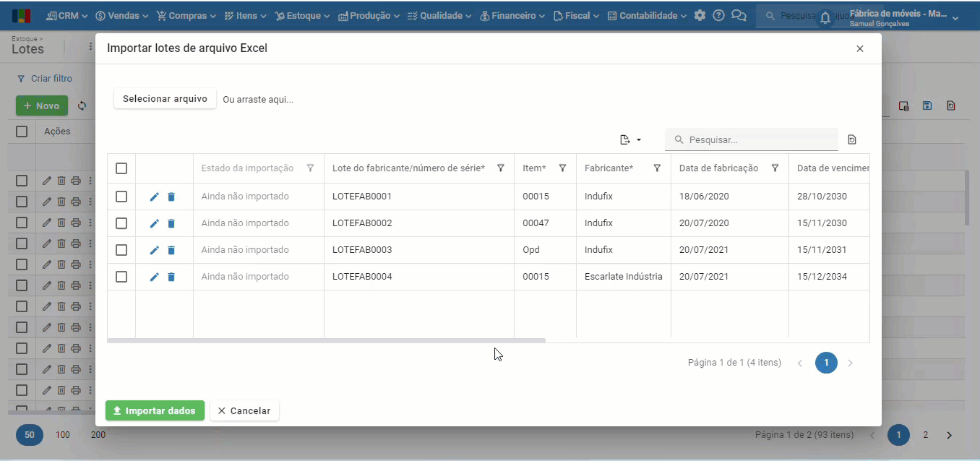The width and height of the screenshot is (980, 461).
Task: Expand the Estoque menu
Action: click(x=302, y=15)
